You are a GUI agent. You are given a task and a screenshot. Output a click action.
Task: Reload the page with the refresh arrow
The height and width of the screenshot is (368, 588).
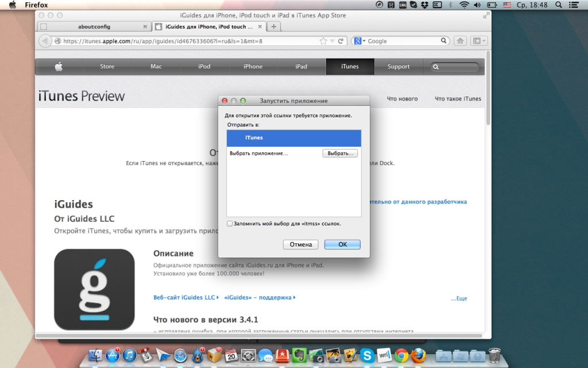tap(341, 41)
